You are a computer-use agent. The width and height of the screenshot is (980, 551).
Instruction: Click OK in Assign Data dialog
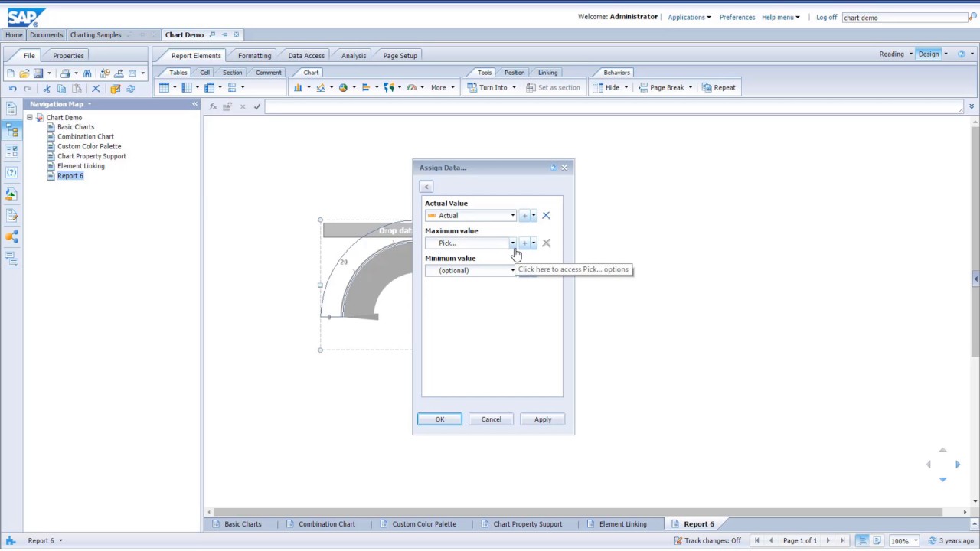(439, 419)
